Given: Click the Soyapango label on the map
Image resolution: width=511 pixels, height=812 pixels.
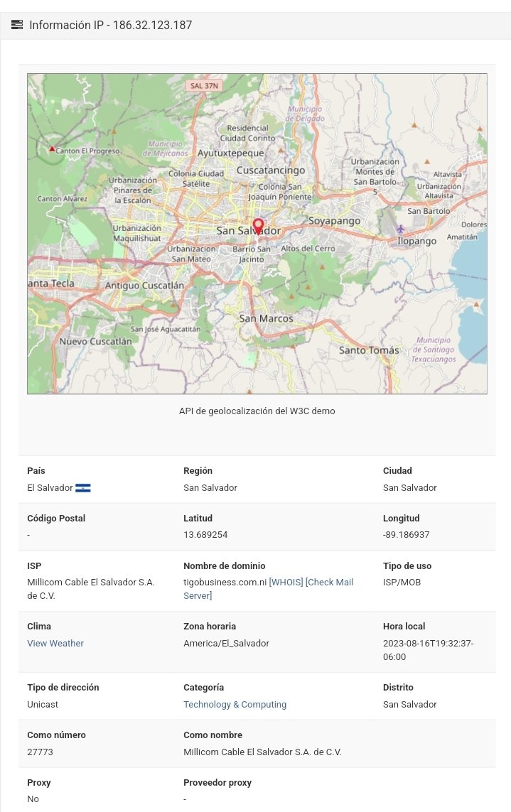Looking at the screenshot, I should tap(334, 221).
